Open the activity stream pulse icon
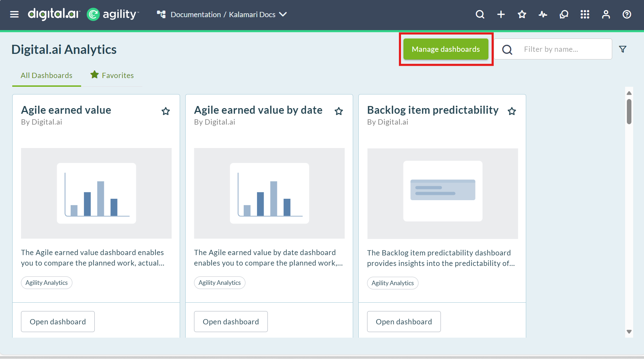 click(543, 14)
